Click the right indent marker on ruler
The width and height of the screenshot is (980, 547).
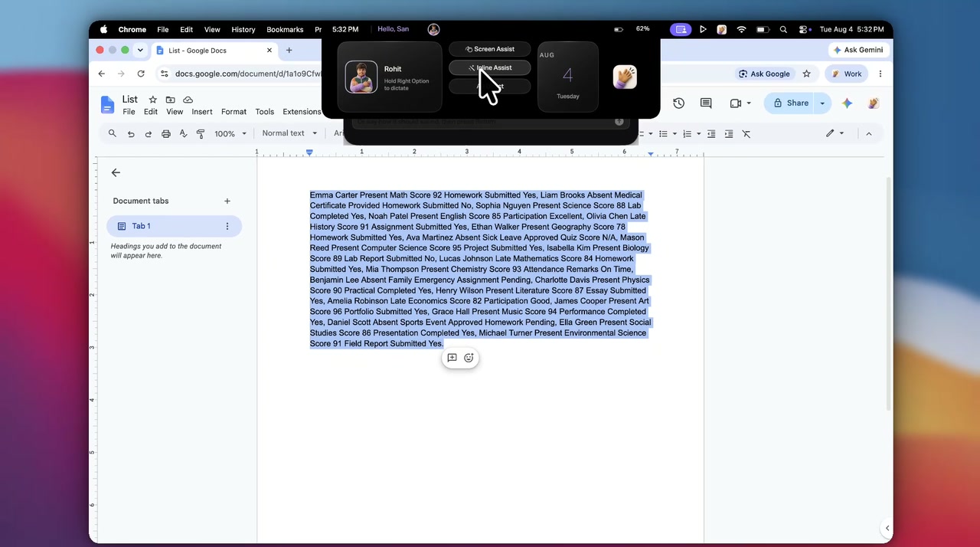click(651, 154)
